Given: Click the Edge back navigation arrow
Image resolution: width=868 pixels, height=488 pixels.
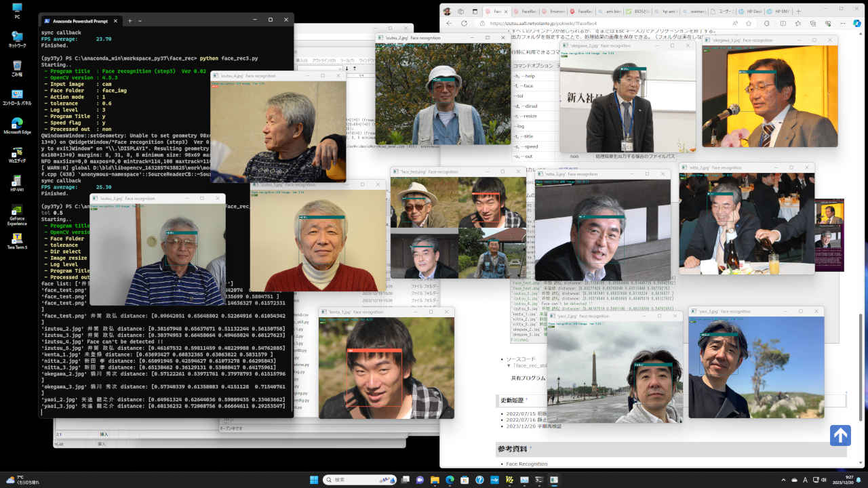Looking at the screenshot, I should click(x=448, y=23).
